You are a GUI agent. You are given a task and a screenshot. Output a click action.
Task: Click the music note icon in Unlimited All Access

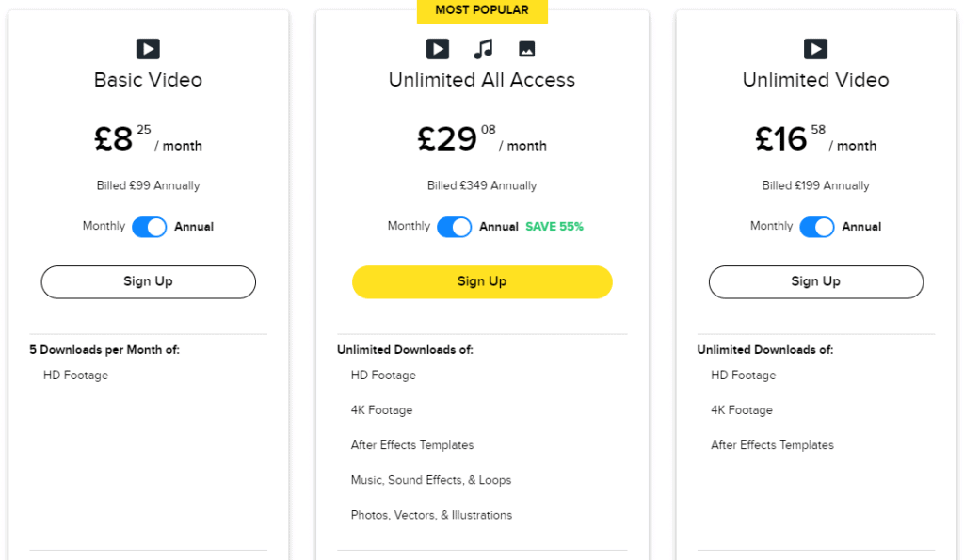483,49
